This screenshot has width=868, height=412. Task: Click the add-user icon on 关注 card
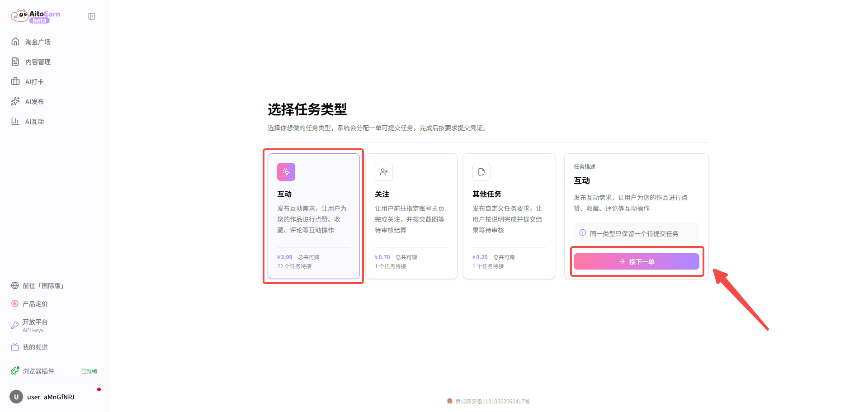point(384,172)
